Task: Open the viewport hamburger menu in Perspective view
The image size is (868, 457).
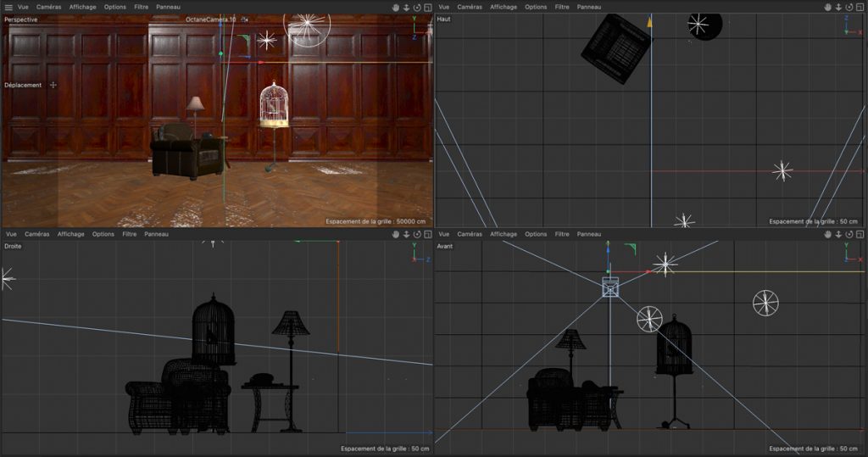Action: coord(8,7)
